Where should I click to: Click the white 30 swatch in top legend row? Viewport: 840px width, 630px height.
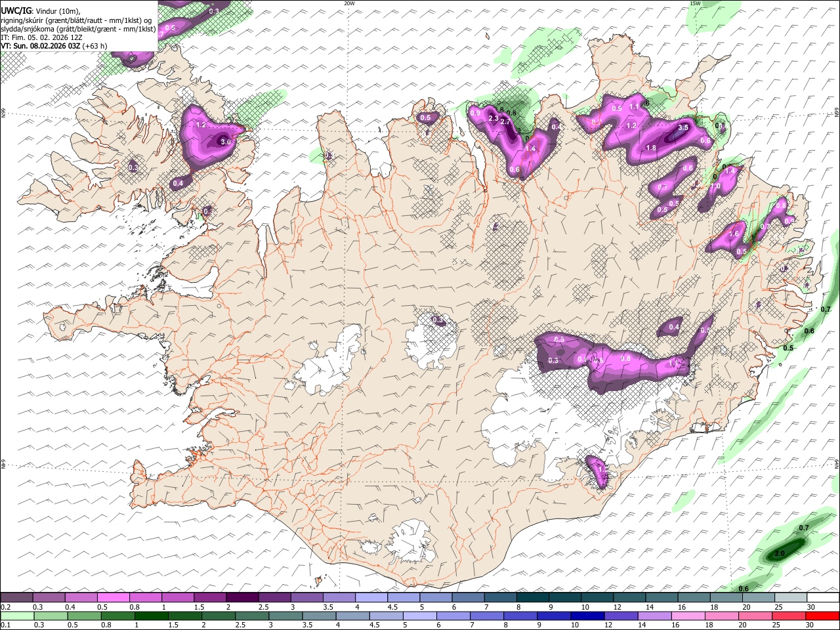point(823,597)
